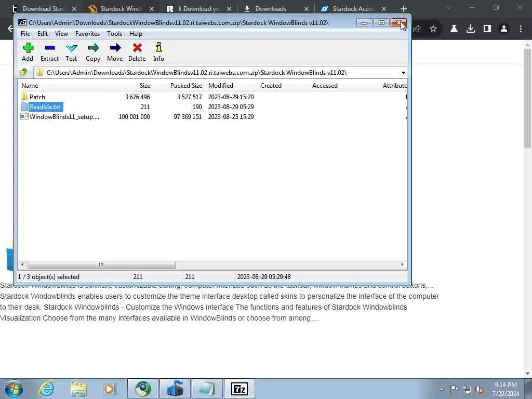Screen dimensions: 532x399
Task: Click the network tray icon
Action: (x=467, y=389)
